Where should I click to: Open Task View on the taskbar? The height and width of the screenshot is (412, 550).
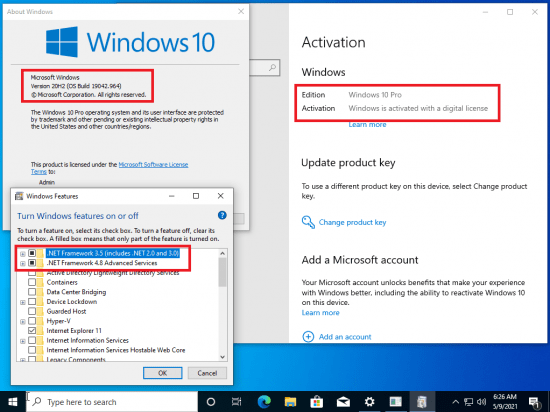237,402
